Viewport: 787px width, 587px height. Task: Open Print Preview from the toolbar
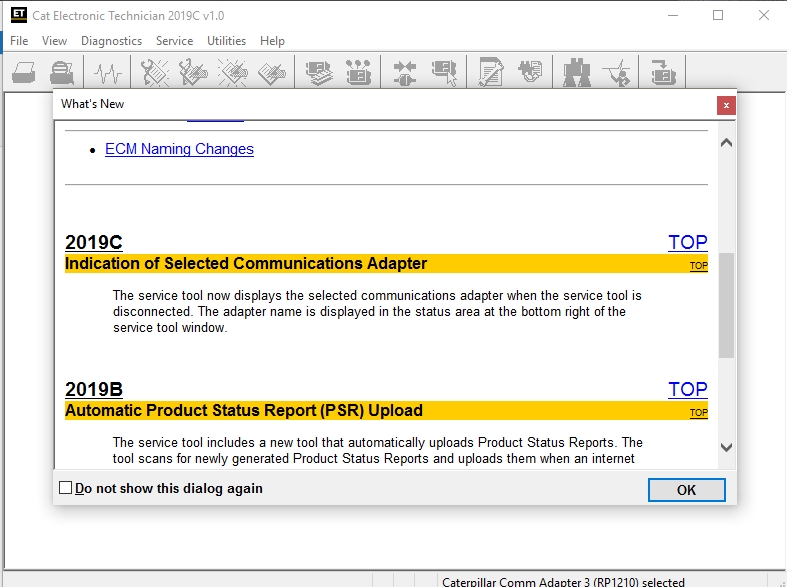62,73
